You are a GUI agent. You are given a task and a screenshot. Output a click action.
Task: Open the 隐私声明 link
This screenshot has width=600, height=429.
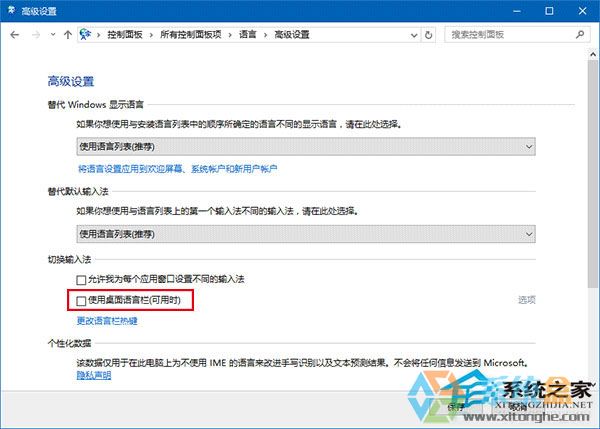(94, 375)
